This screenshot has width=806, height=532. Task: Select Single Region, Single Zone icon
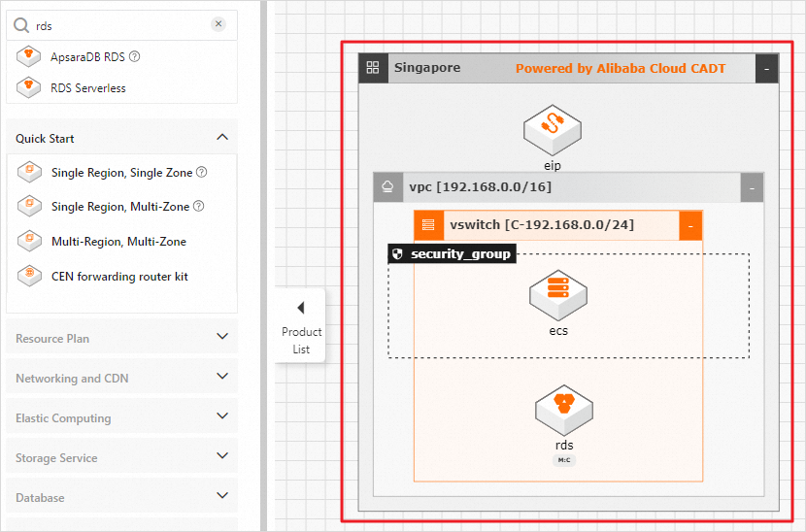point(30,172)
